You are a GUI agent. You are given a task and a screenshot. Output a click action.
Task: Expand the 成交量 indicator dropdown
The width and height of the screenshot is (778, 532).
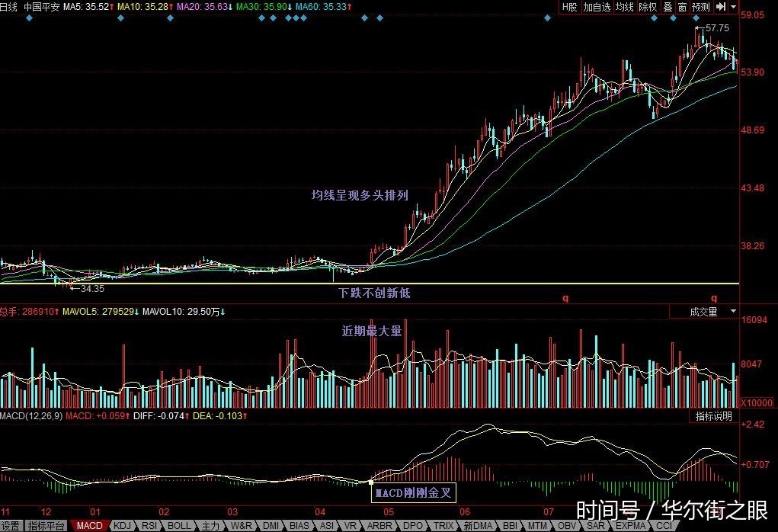pyautogui.click(x=733, y=311)
